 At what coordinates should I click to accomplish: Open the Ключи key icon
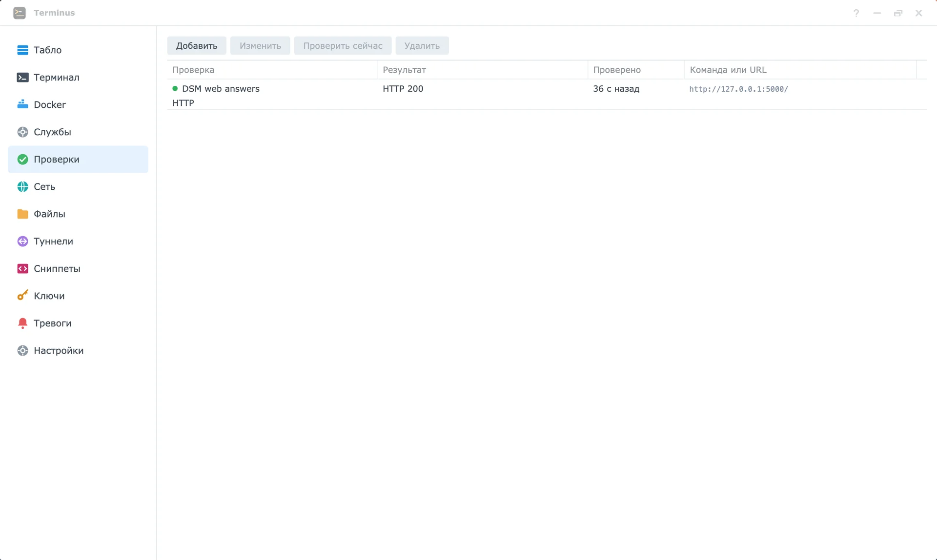[22, 296]
